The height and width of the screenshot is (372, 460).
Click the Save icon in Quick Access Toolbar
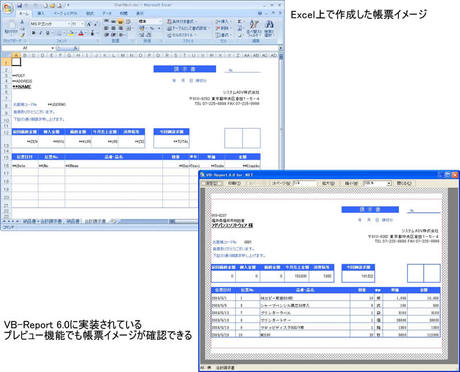coord(20,5)
